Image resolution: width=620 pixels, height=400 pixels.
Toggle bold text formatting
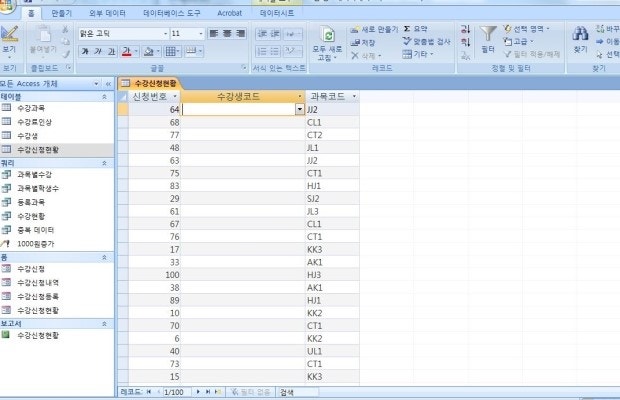84,51
